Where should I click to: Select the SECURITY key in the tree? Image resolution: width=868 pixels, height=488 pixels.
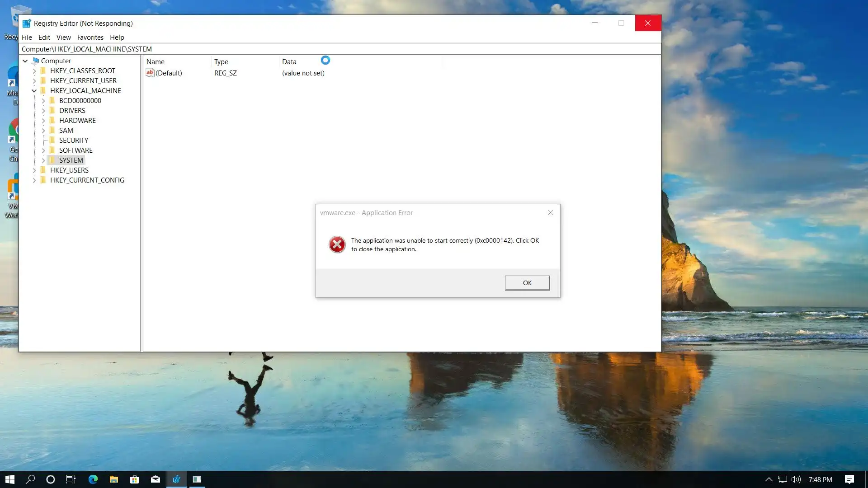[73, 141]
